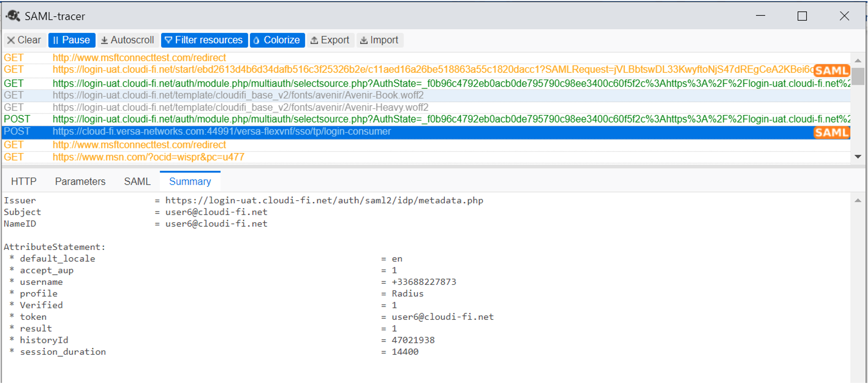Click username value +33688227873
The height and width of the screenshot is (386, 868).
point(424,282)
